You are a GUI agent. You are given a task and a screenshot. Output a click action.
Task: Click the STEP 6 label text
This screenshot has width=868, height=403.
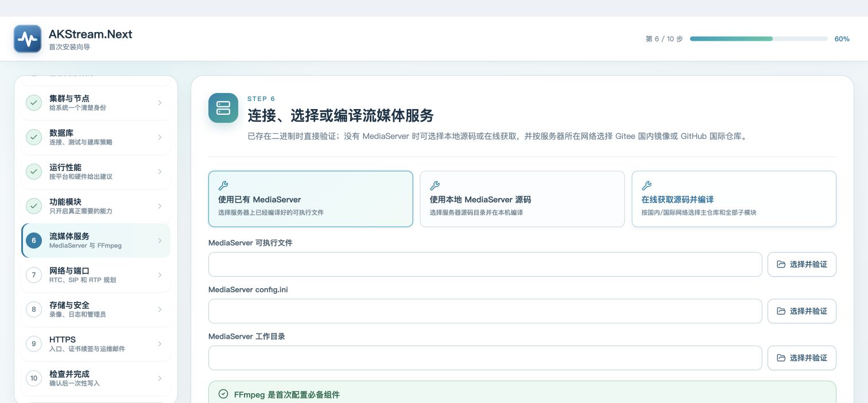261,99
